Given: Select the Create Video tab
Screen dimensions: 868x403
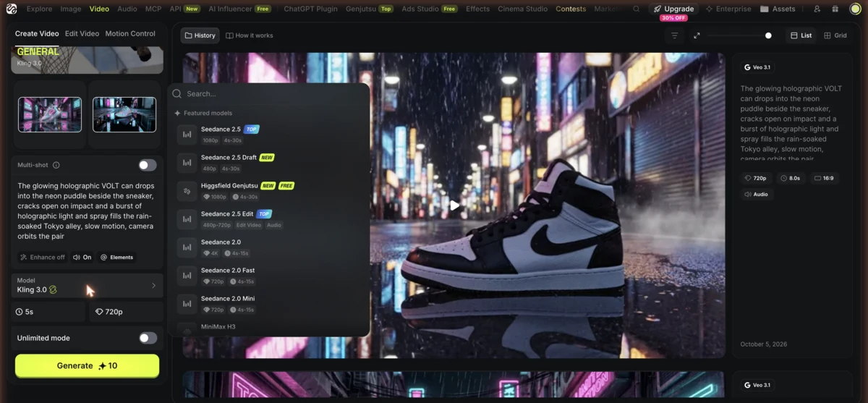Looking at the screenshot, I should coord(37,33).
